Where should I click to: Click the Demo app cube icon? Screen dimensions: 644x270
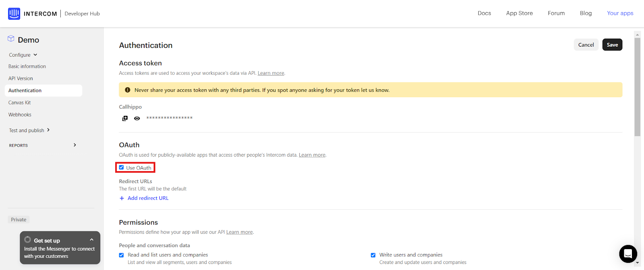click(x=11, y=39)
